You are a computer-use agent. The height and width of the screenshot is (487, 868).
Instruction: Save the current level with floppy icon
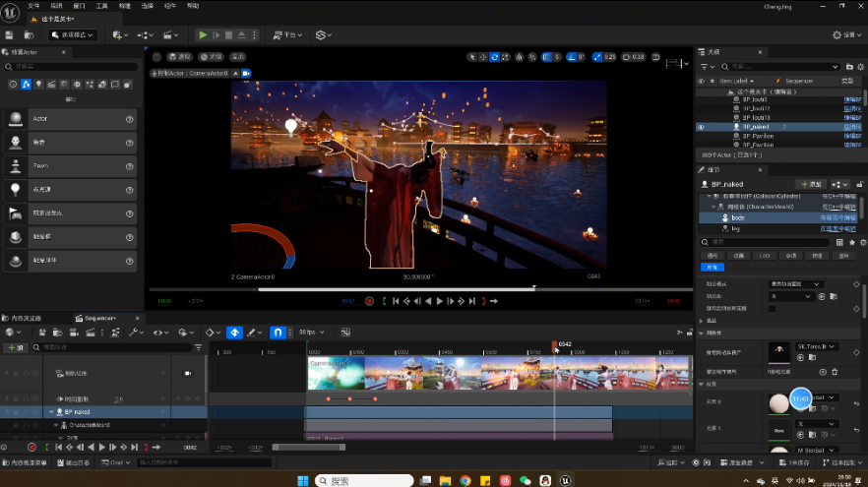point(9,34)
